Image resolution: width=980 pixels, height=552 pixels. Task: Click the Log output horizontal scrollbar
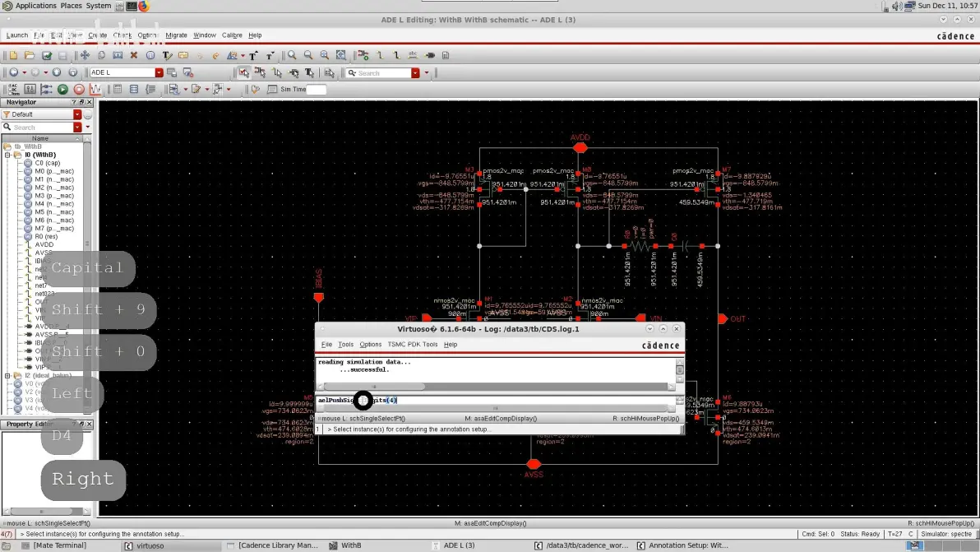coord(497,387)
